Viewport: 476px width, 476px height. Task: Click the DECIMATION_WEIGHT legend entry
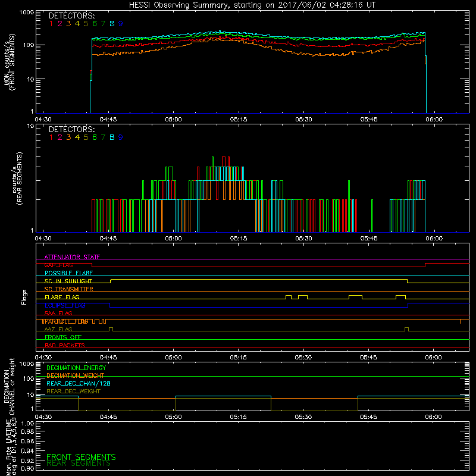click(76, 375)
